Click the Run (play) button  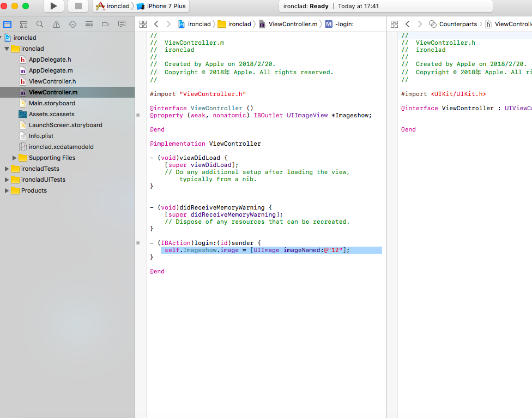[53, 6]
